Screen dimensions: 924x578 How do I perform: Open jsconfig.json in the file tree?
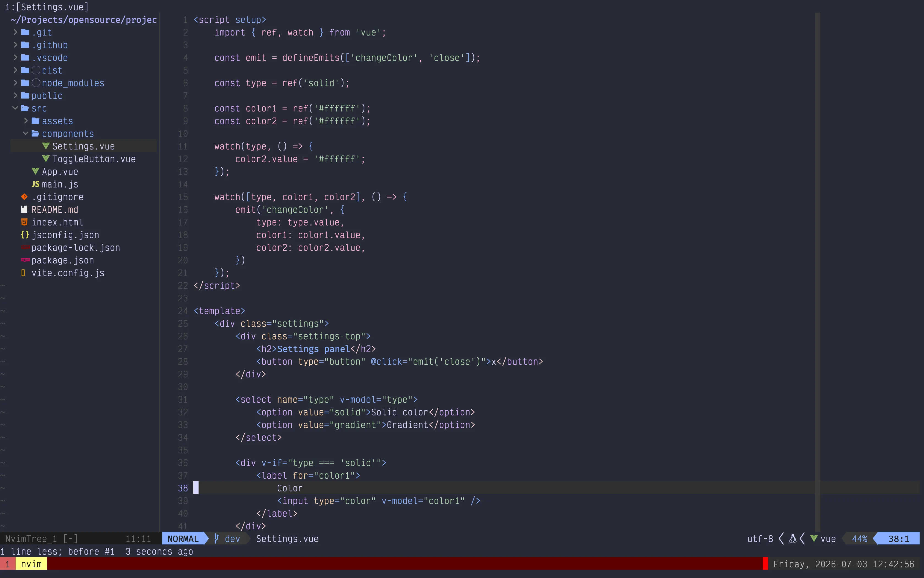[x=65, y=235]
